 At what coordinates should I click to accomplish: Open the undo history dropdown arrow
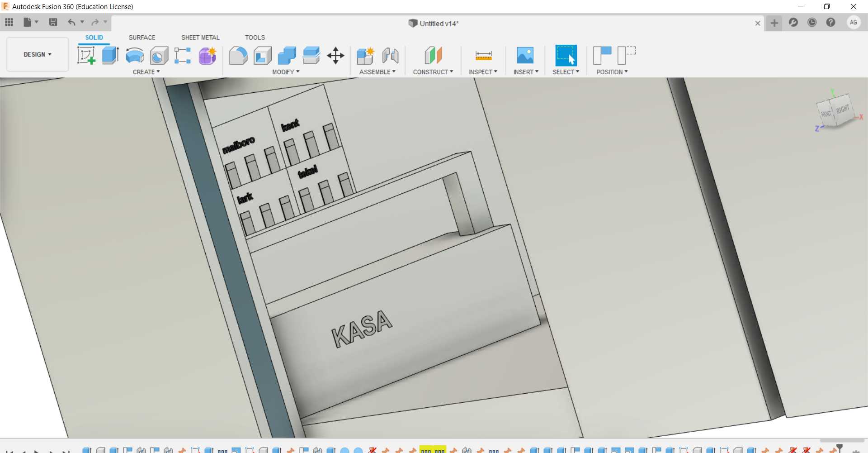[82, 22]
